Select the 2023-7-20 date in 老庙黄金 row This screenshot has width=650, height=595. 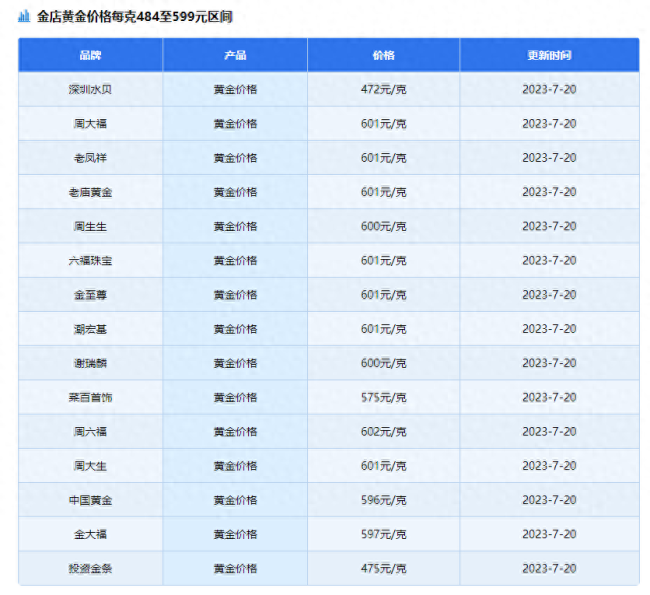(x=549, y=192)
